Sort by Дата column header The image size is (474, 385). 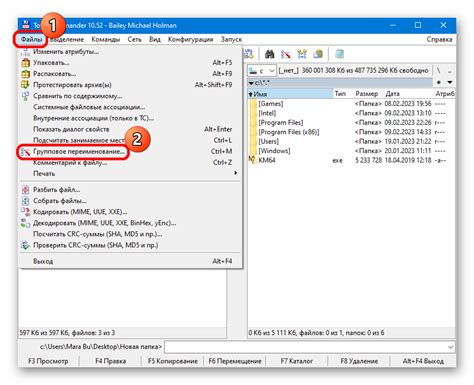click(x=408, y=94)
